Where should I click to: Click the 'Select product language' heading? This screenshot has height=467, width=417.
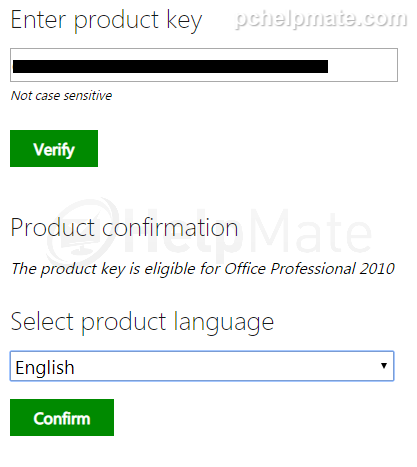(x=142, y=323)
